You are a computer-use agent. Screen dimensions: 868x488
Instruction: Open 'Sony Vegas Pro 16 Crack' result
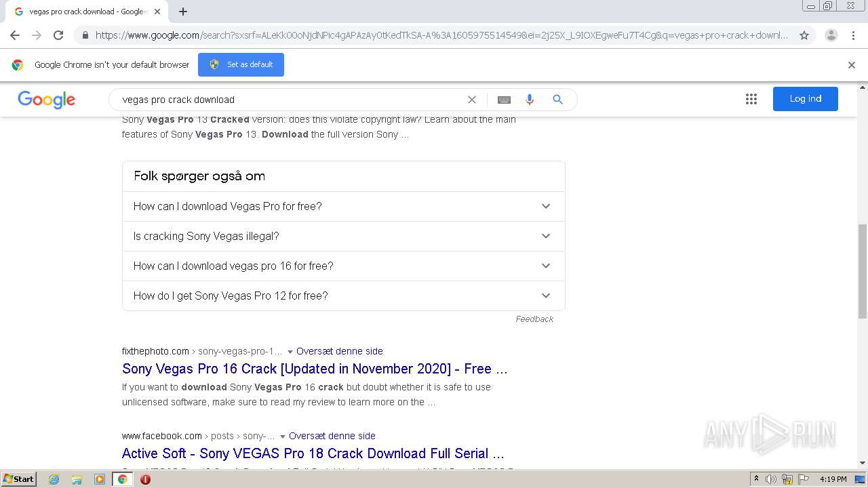click(315, 369)
